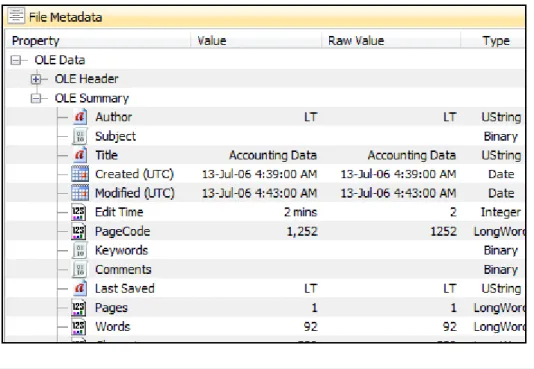
Task: Select the Subject property label
Action: [115, 137]
